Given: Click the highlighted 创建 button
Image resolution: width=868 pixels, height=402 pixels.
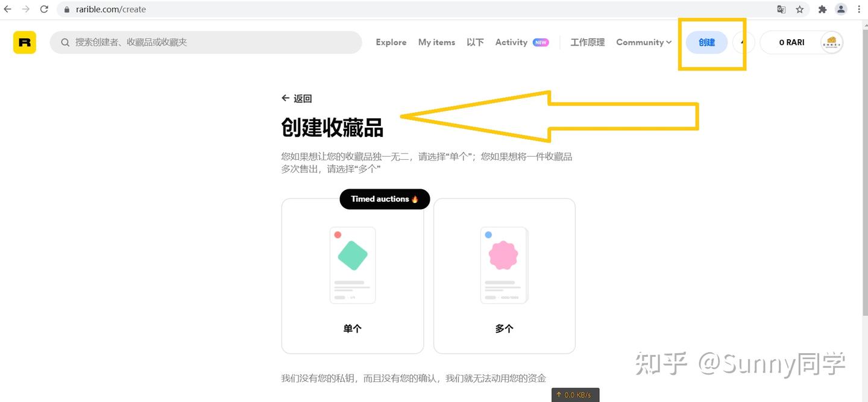Looking at the screenshot, I should 706,42.
